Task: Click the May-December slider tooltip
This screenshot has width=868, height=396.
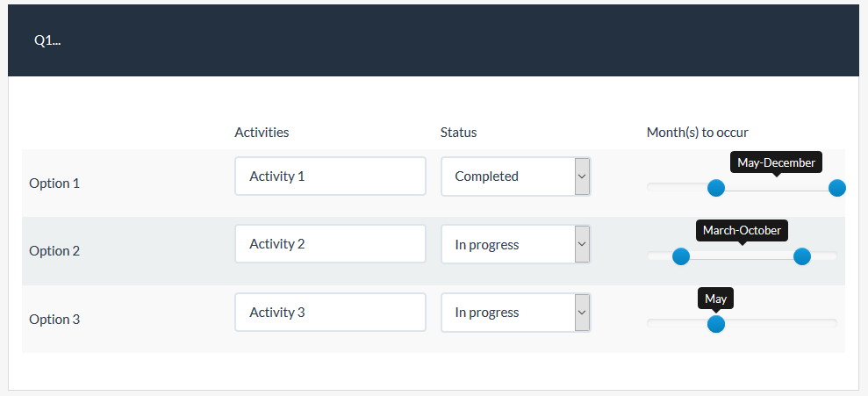Action: pyautogui.click(x=776, y=162)
